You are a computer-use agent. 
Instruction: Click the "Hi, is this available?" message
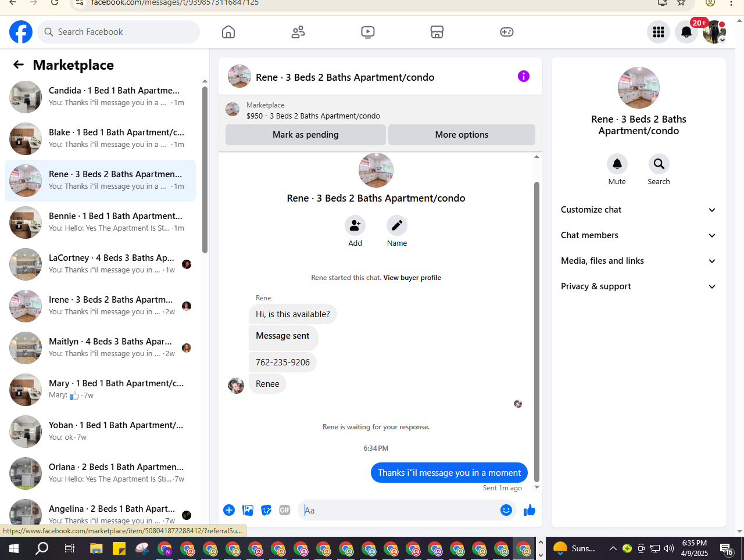(x=292, y=314)
